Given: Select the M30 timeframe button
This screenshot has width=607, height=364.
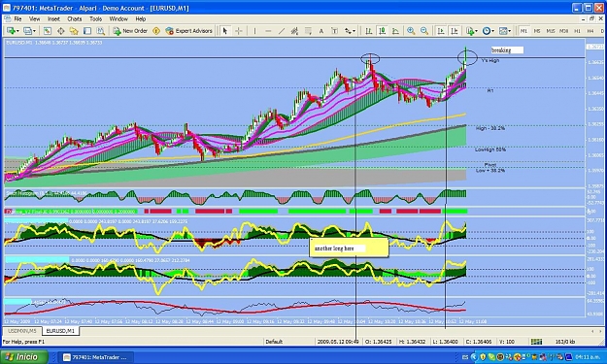Looking at the screenshot, I should click(563, 31).
